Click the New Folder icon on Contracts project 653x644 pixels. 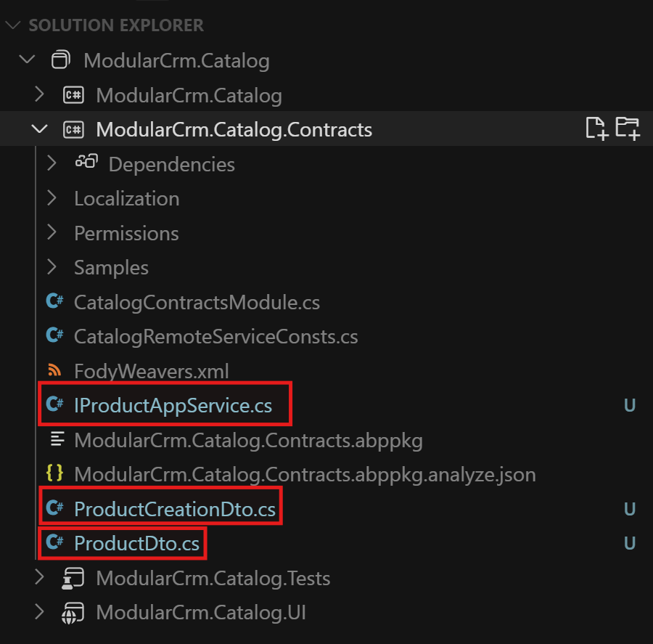(x=628, y=129)
